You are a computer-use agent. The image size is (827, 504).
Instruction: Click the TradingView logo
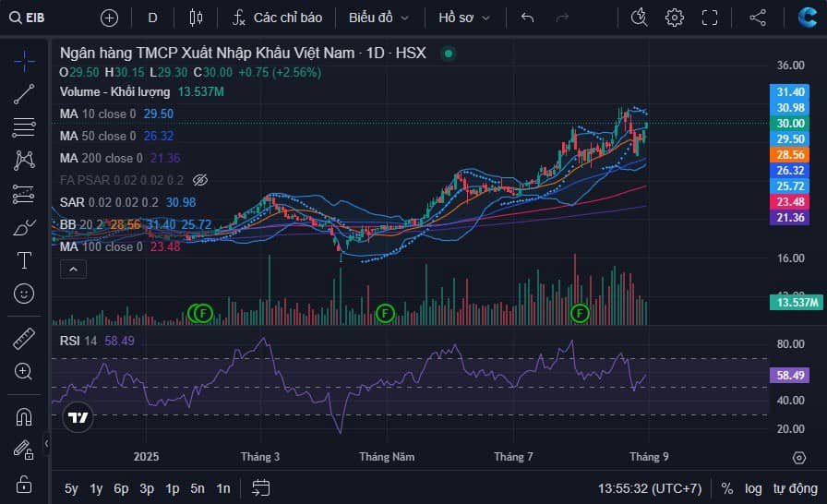pyautogui.click(x=78, y=417)
